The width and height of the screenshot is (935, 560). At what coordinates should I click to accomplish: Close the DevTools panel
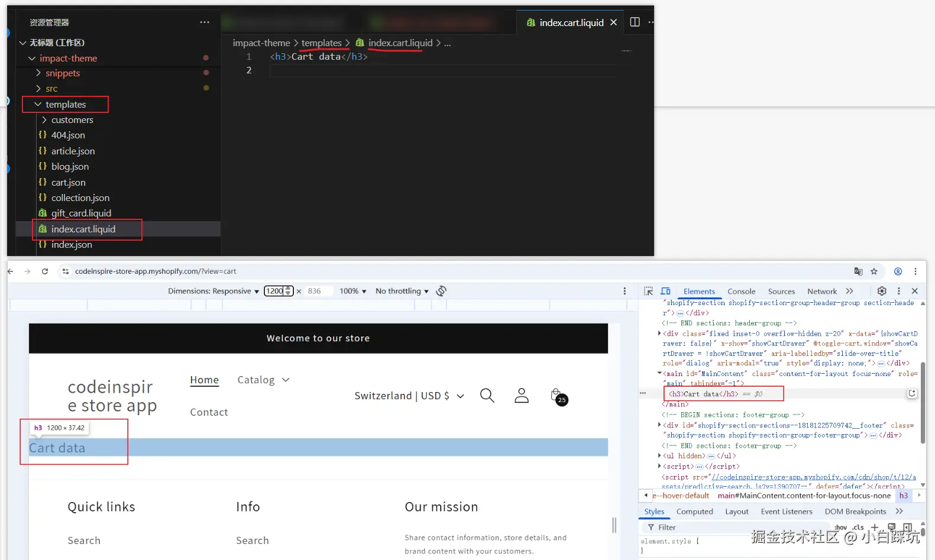915,291
